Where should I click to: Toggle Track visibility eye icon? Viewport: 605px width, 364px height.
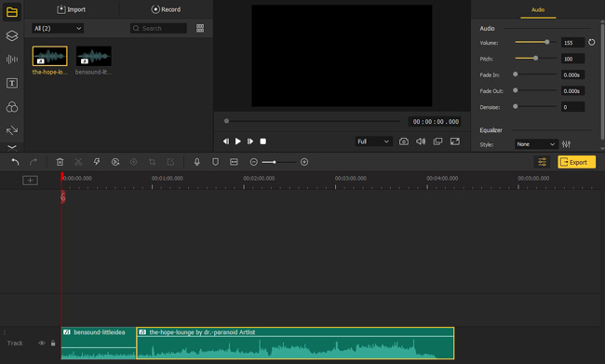[x=42, y=344]
